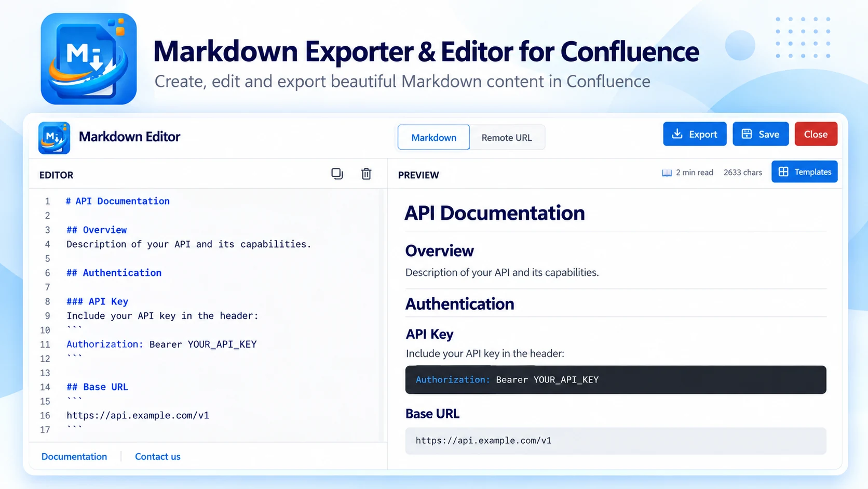868x489 pixels.
Task: Click editor line '### API Key'
Action: [97, 301]
